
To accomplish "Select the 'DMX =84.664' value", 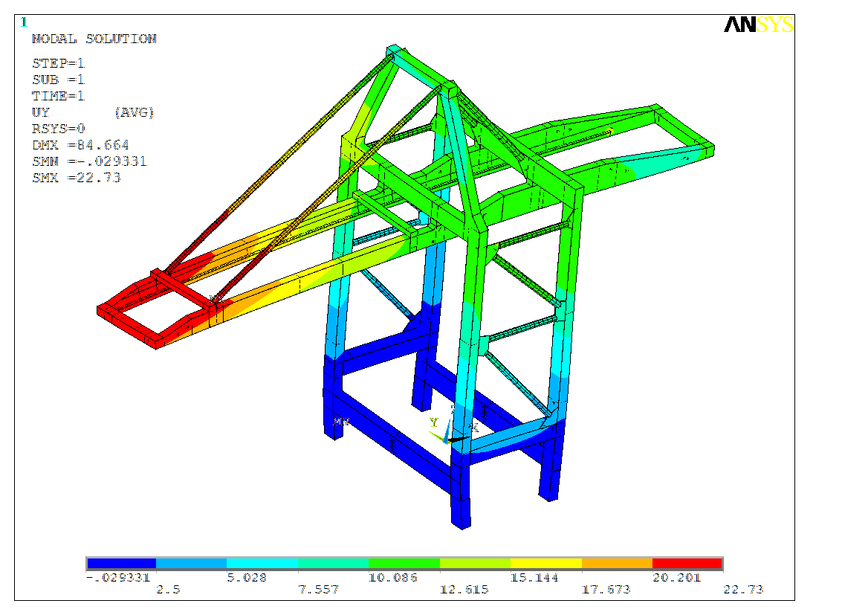I will pyautogui.click(x=80, y=145).
